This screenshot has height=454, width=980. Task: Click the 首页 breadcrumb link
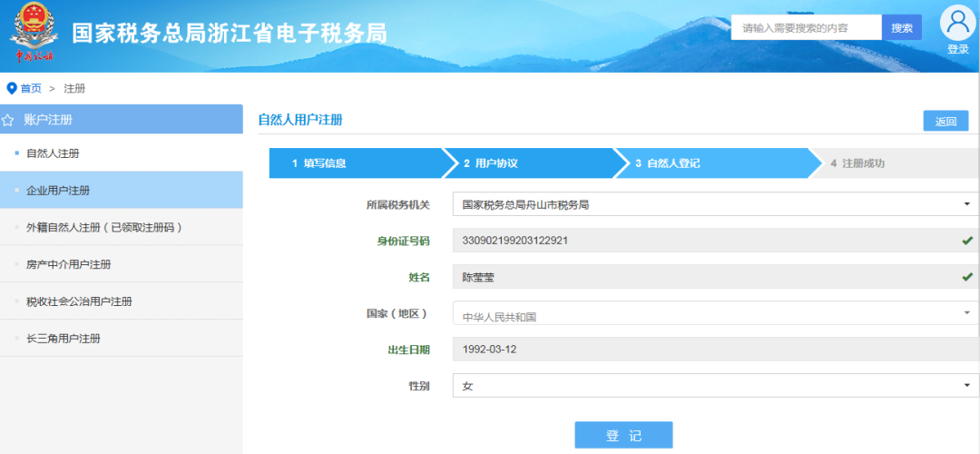[x=31, y=89]
